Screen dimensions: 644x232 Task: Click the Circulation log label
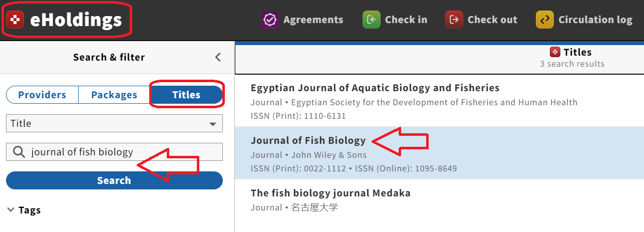(x=595, y=20)
